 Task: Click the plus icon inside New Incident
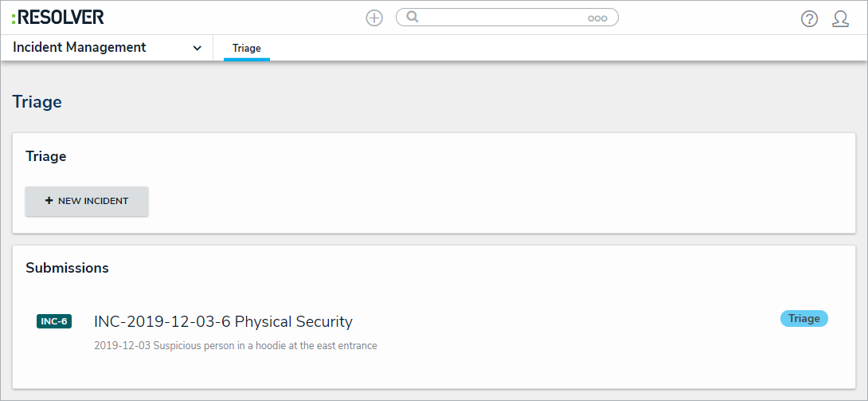[49, 201]
